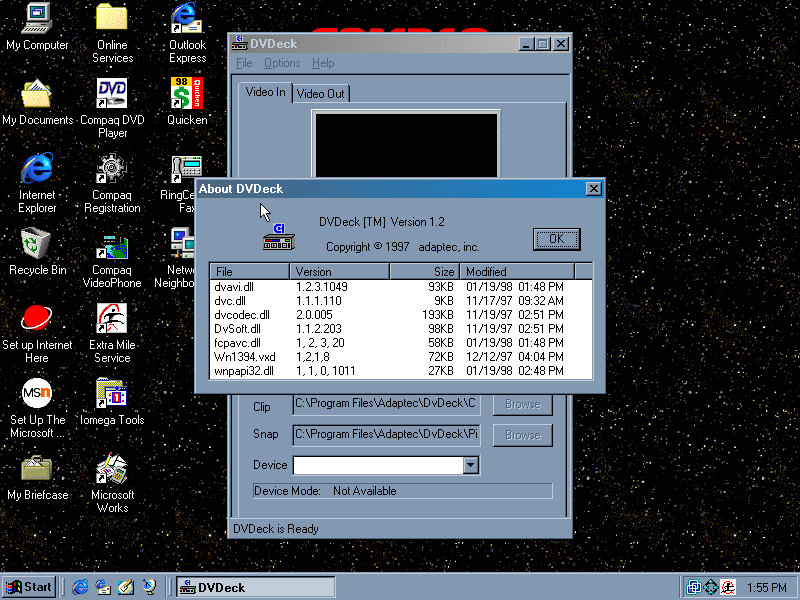800x600 pixels.
Task: Sort list by the File column header
Action: [x=249, y=271]
